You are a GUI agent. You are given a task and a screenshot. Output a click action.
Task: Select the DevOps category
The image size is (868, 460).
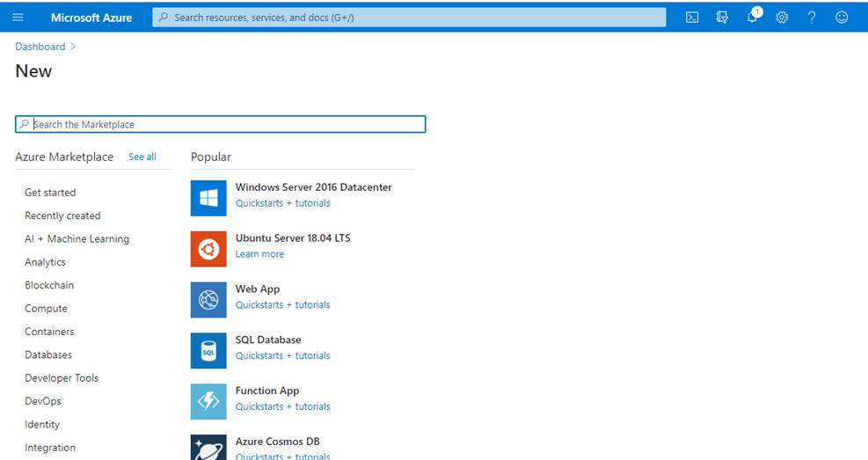(x=42, y=401)
